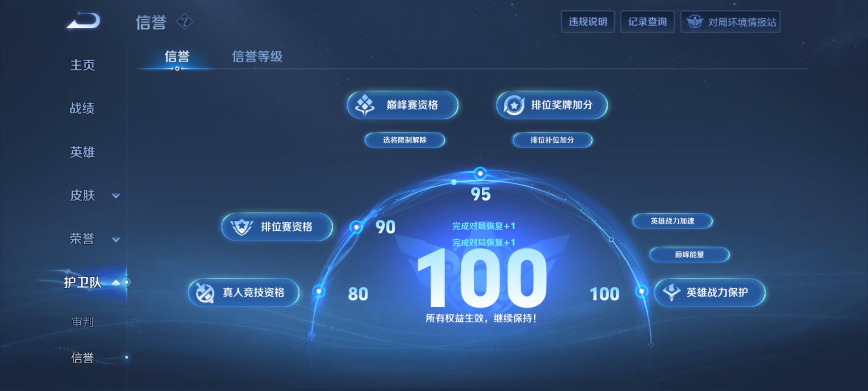Image resolution: width=868 pixels, height=391 pixels.
Task: Select the 排位补位加分 pill
Action: (552, 140)
